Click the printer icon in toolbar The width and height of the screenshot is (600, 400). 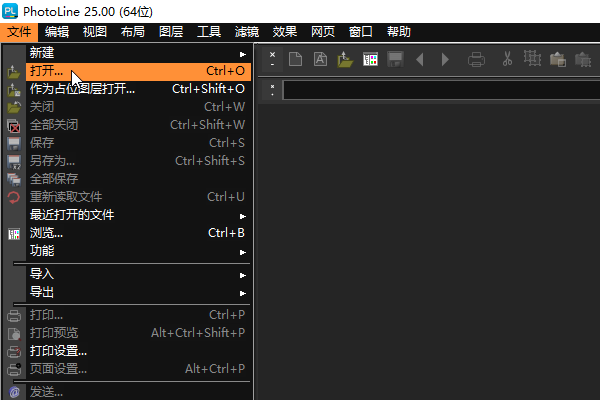pyautogui.click(x=476, y=59)
